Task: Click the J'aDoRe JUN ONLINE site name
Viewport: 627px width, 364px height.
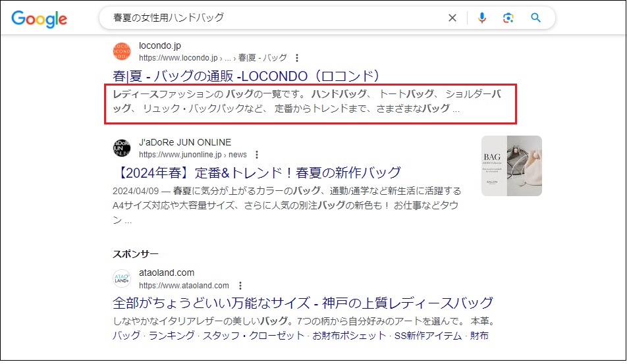Action: [185, 142]
